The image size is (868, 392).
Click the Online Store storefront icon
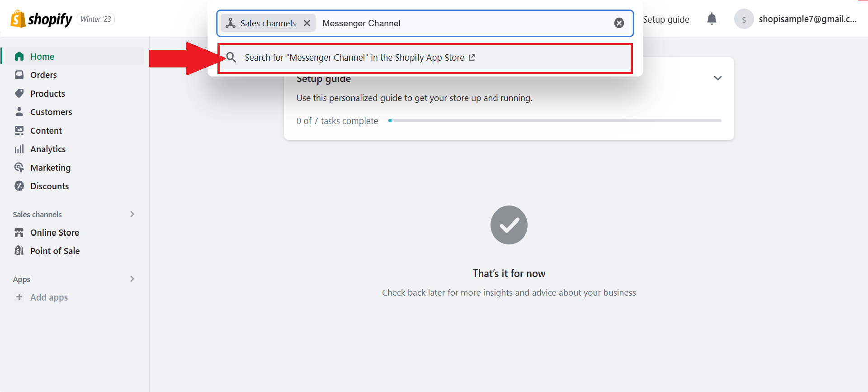click(19, 232)
